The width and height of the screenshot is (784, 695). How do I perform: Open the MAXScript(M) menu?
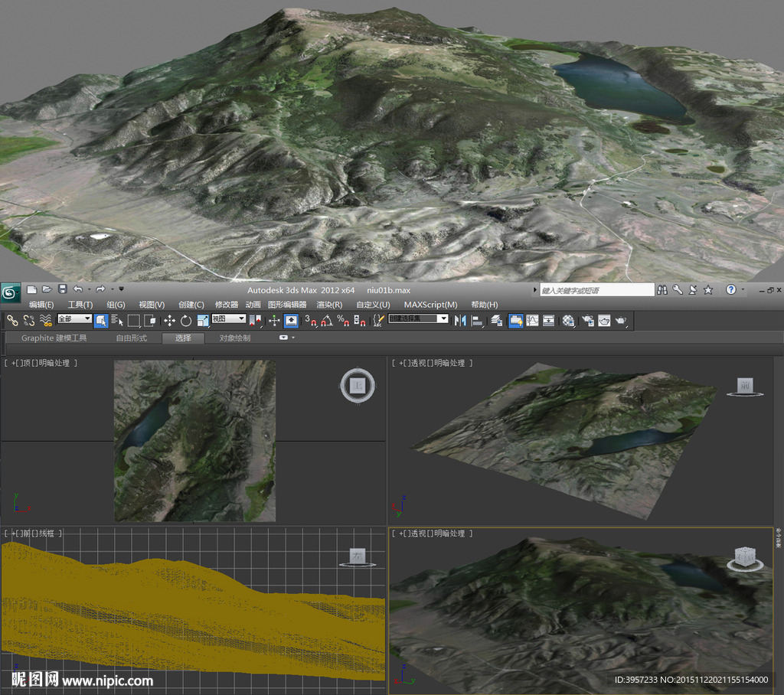430,305
